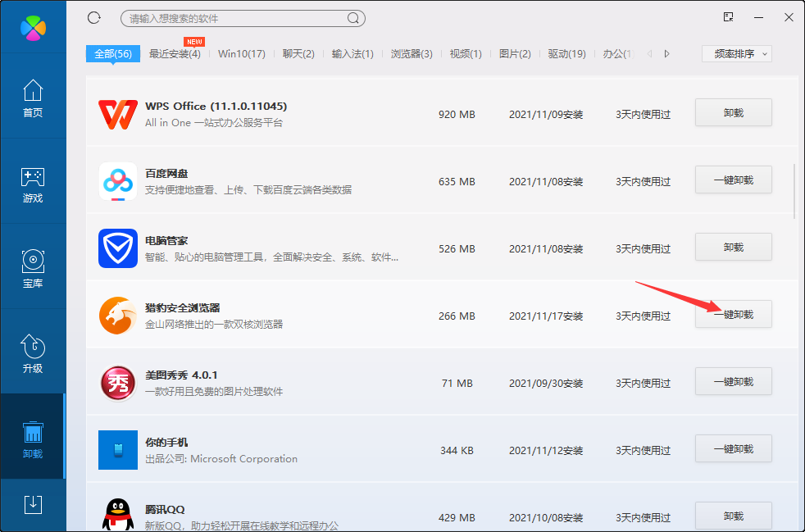This screenshot has width=805, height=532.
Task: Click the 猎豹安全浏览器 name text
Action: tap(182, 308)
